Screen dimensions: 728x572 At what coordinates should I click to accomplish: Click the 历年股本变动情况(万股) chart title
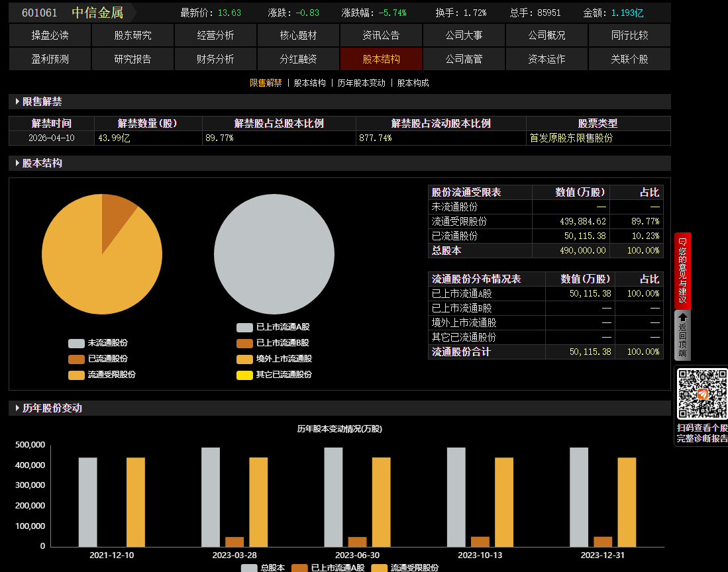pos(339,428)
